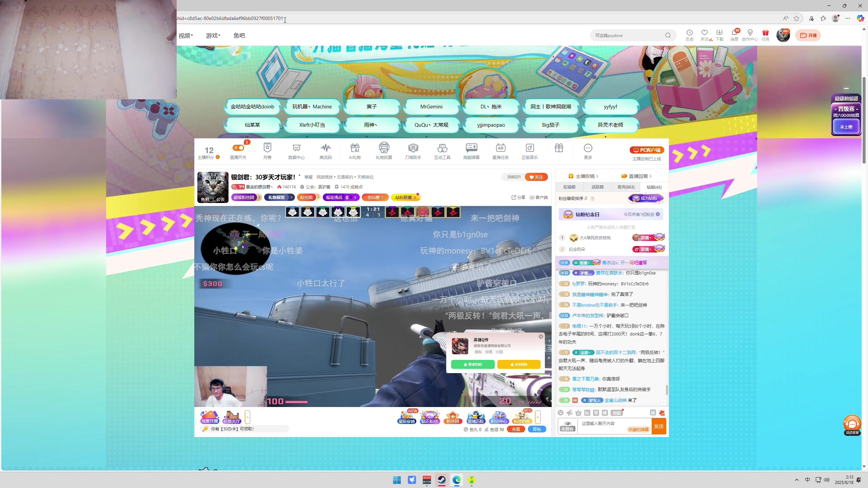Click the 充值 recharge button
Viewport: 868px width, 488px height.
point(516,429)
